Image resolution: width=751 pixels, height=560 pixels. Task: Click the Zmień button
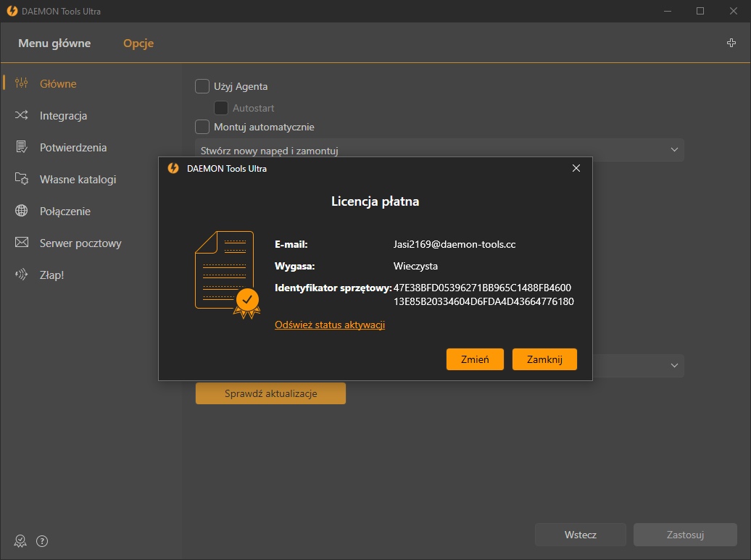click(x=475, y=359)
